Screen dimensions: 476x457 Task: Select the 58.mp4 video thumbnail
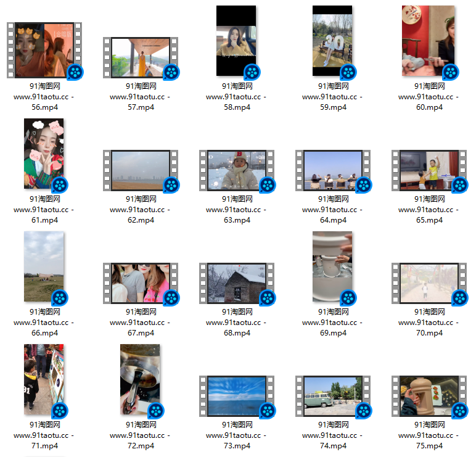coord(236,41)
